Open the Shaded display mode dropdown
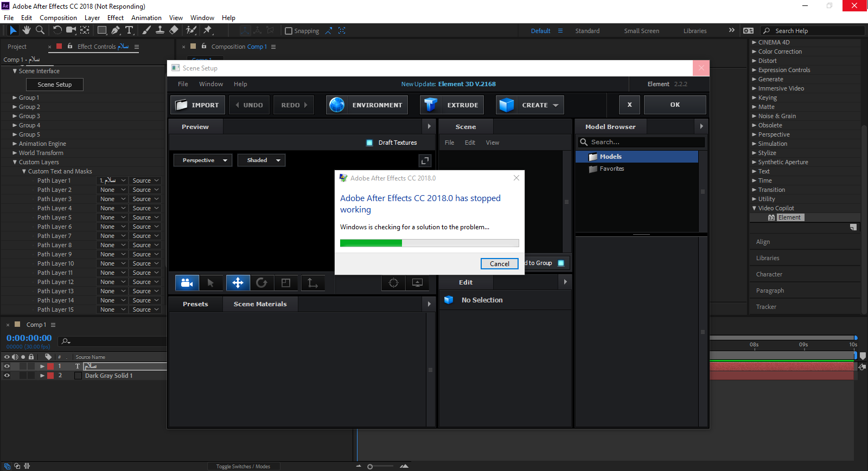The image size is (868, 471). click(261, 160)
